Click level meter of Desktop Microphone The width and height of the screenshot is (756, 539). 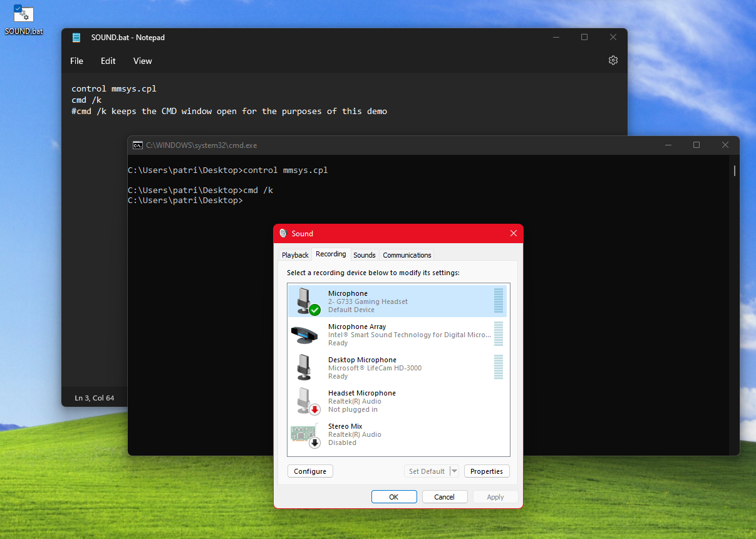(499, 367)
